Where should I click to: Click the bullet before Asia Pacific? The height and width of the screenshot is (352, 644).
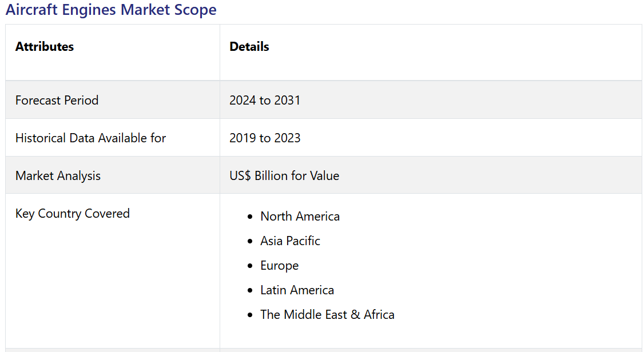coord(250,241)
